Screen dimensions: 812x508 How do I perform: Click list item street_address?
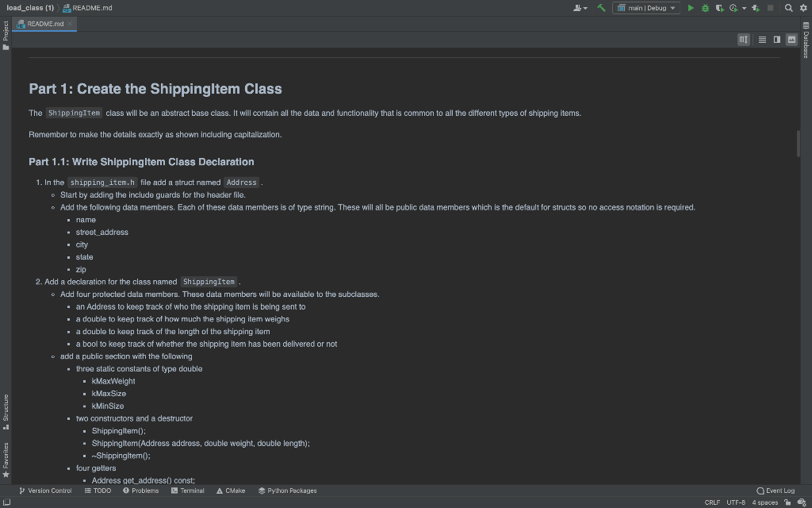coord(102,233)
